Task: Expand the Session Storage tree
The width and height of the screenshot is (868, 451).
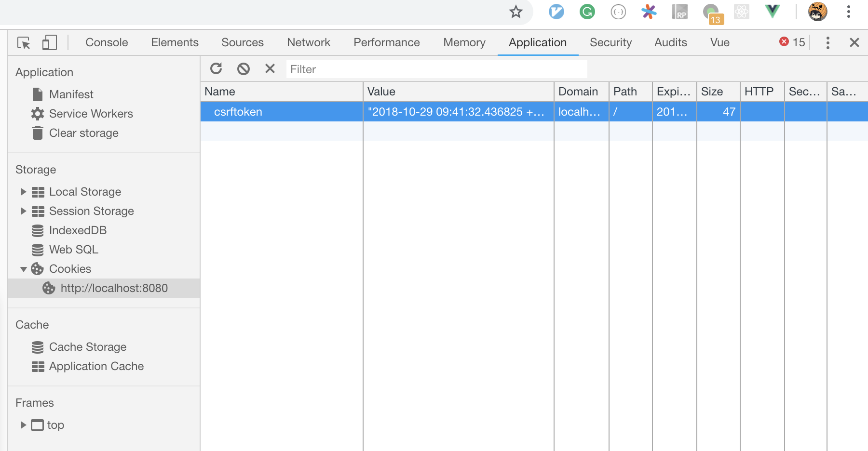Action: [23, 211]
